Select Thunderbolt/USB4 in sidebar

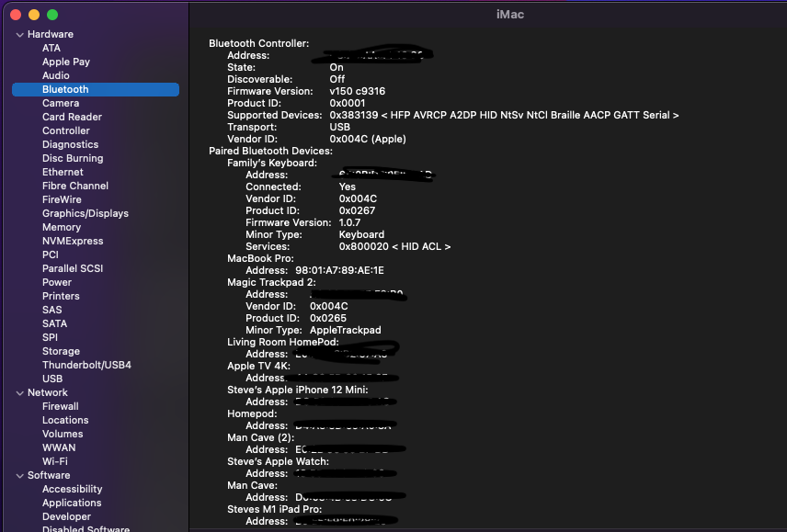coord(86,365)
